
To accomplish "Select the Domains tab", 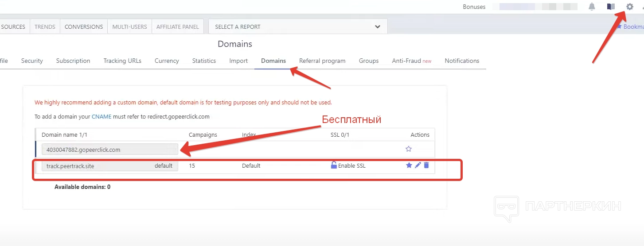I will (273, 61).
